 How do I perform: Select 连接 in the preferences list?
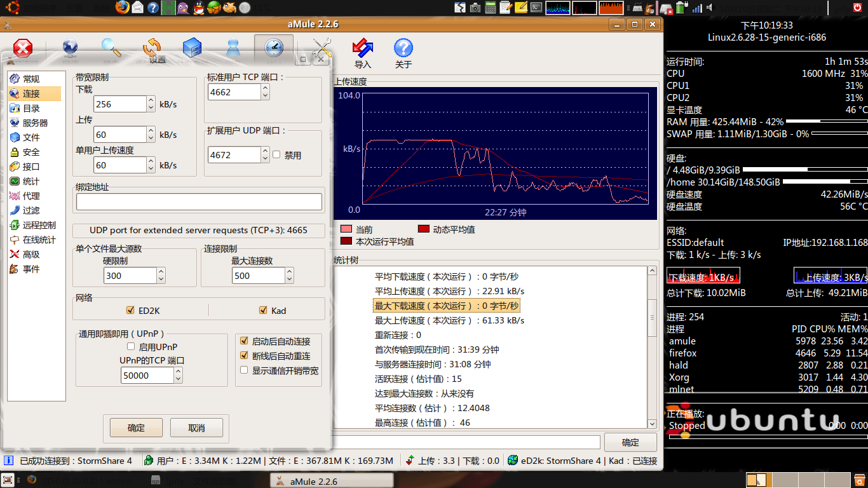click(35, 93)
